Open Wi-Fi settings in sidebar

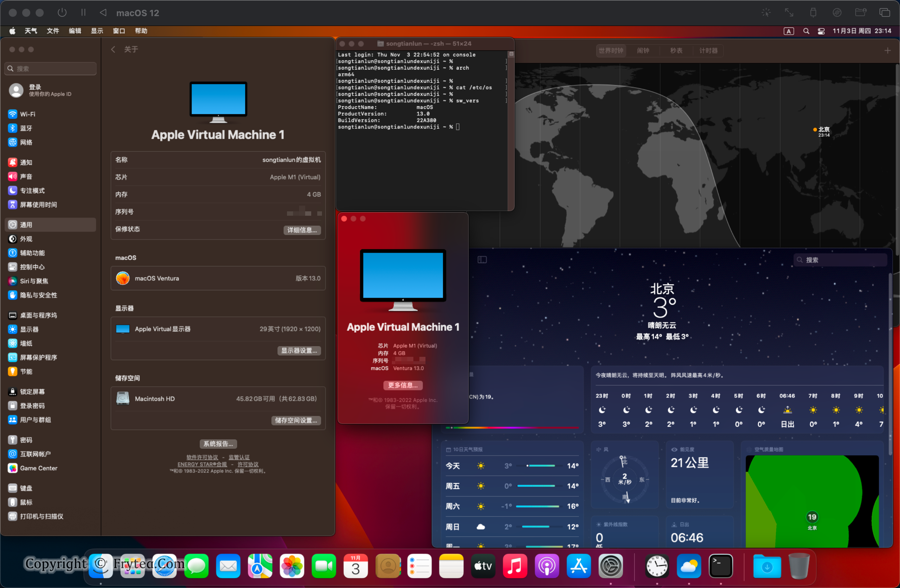click(x=27, y=114)
